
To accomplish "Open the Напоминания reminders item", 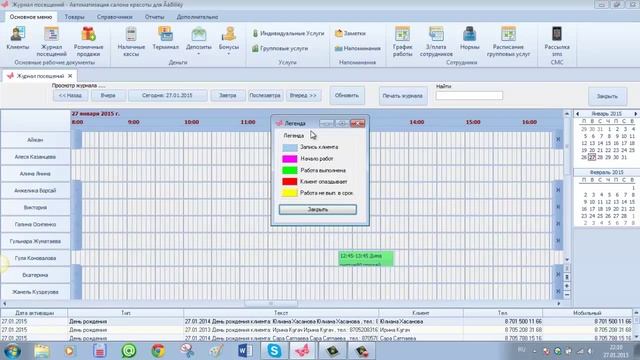I will tap(358, 49).
